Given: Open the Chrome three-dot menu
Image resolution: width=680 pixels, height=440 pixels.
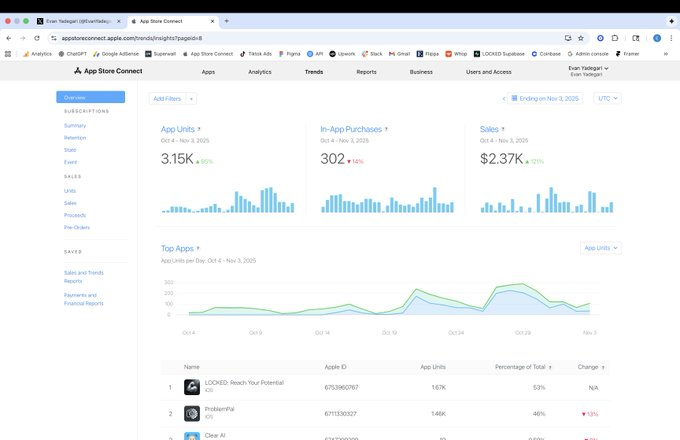Looking at the screenshot, I should 671,38.
